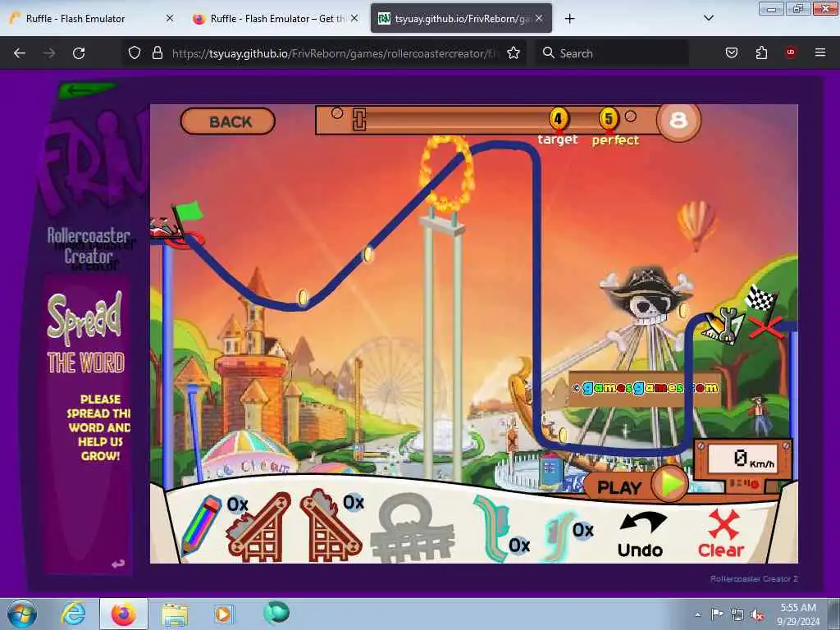Open the extensions puzzle menu
This screenshot has height=630, width=840.
pyautogui.click(x=761, y=53)
